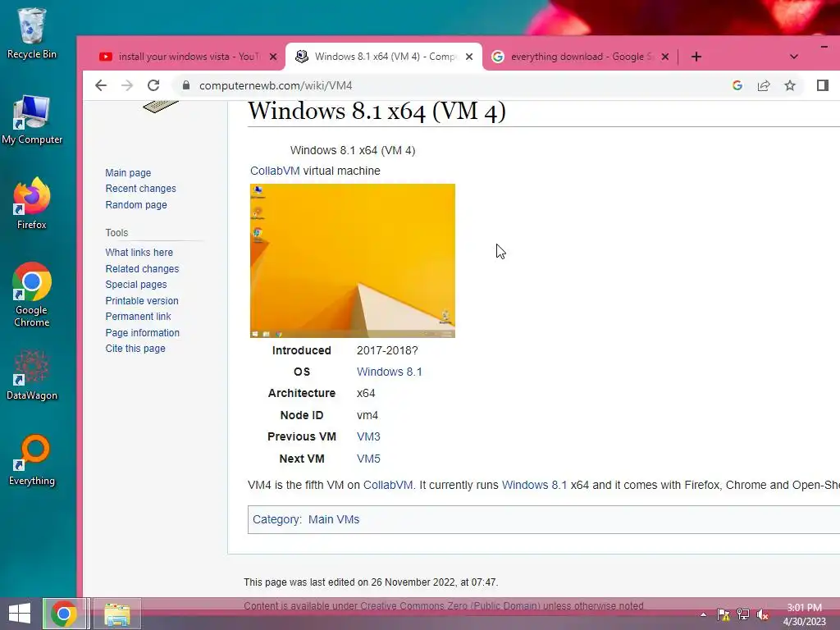Open Permanent link in Tools
The height and width of the screenshot is (630, 840).
coord(138,316)
